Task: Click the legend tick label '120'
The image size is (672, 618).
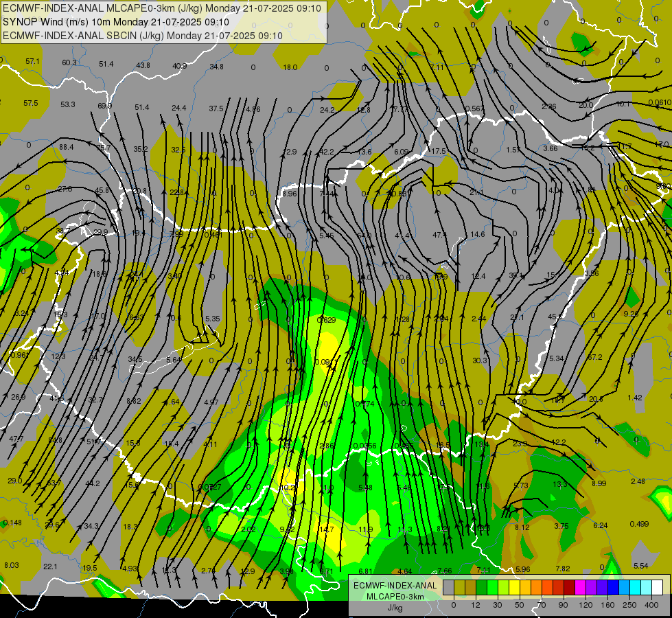Action: pos(586,605)
